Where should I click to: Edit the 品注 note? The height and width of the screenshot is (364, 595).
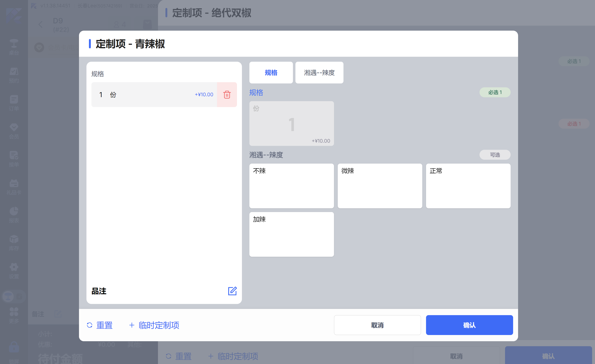click(x=232, y=291)
